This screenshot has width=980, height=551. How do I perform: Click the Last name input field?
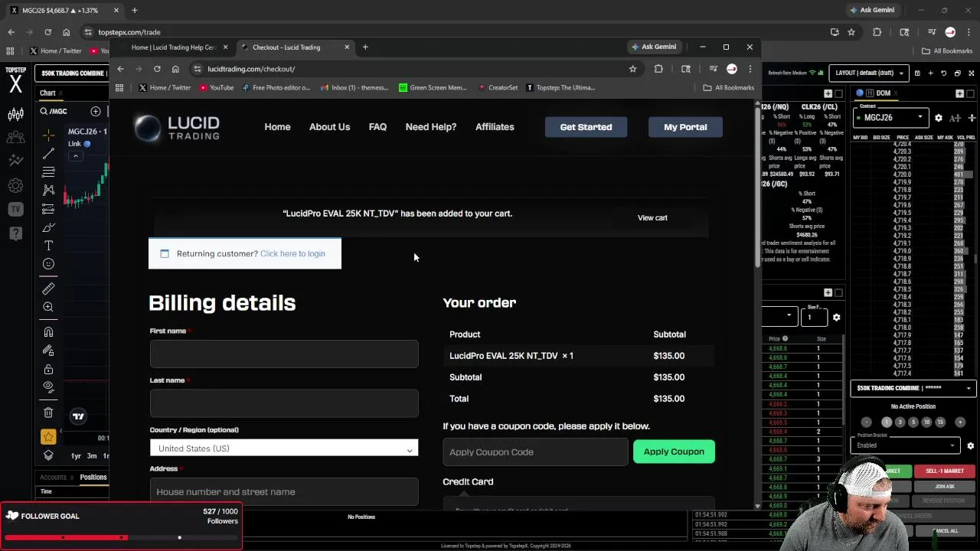tap(284, 403)
